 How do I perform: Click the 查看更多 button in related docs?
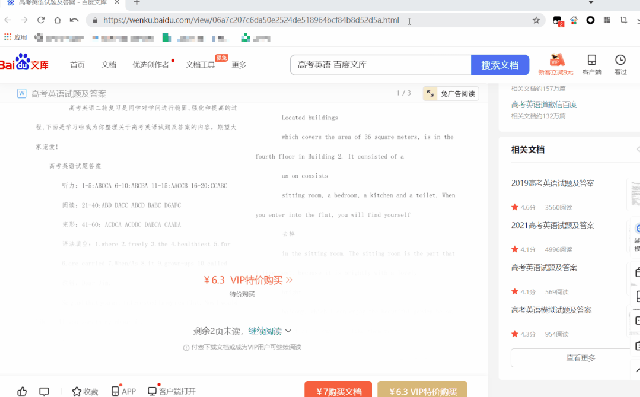click(580, 358)
